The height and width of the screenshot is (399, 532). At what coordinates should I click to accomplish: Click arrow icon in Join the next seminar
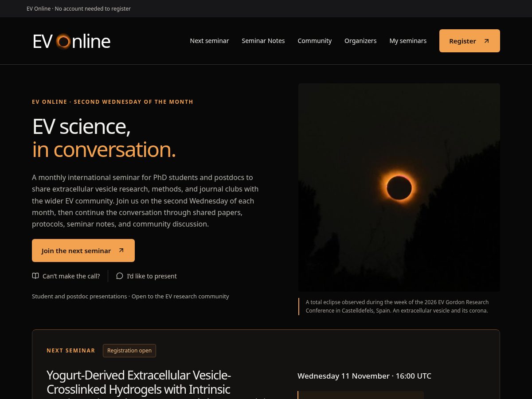tap(121, 250)
